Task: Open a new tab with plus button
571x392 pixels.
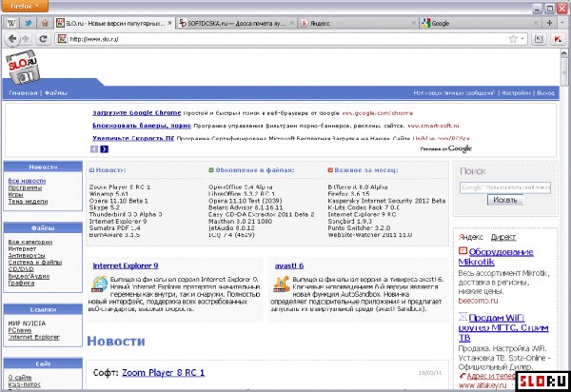Action: pos(549,23)
